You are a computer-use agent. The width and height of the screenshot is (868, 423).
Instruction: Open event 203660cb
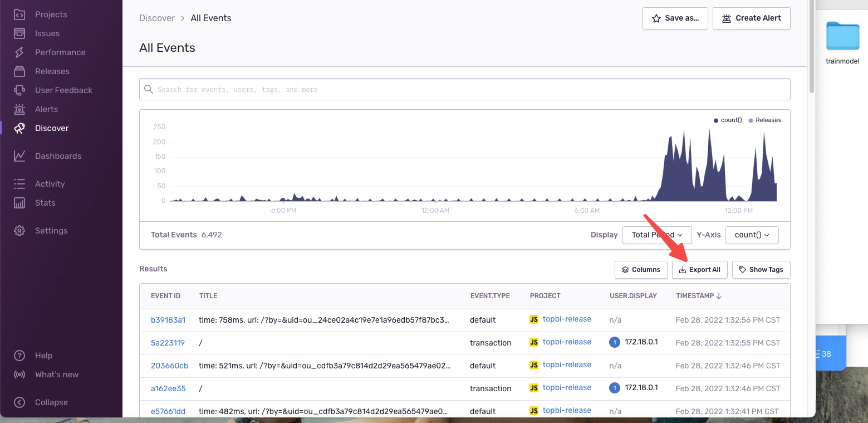click(170, 366)
